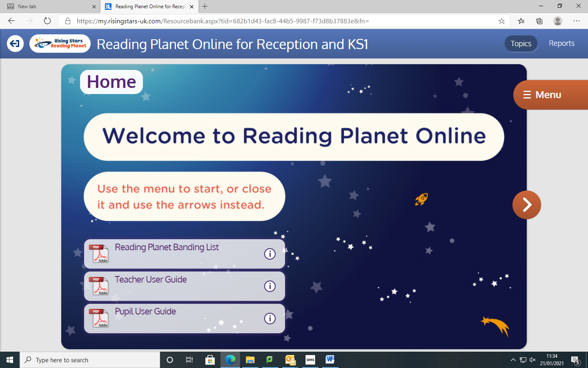
Task: Open browser Collections icon
Action: (539, 21)
